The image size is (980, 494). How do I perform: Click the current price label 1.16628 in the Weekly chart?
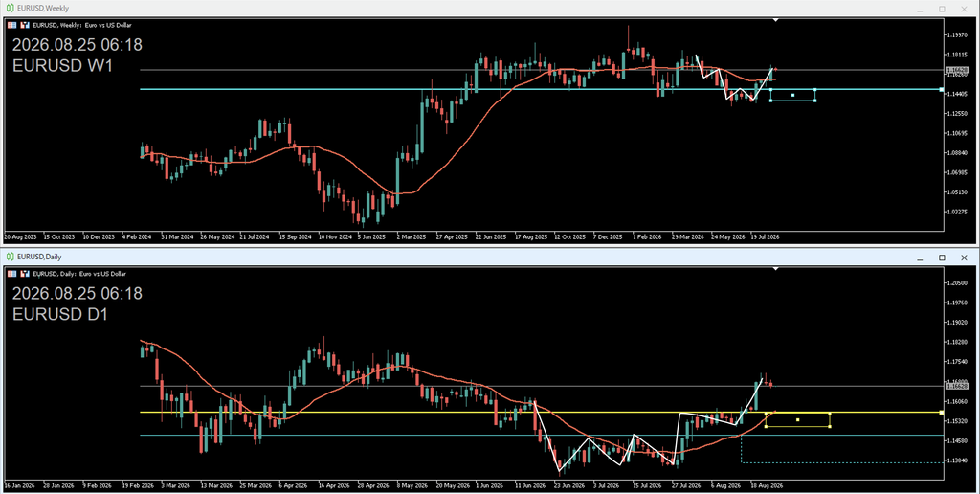pos(957,70)
